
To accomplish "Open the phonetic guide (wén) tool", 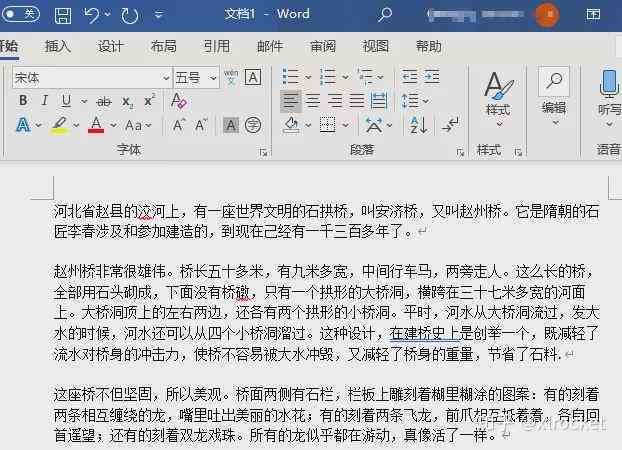I will click(x=231, y=77).
